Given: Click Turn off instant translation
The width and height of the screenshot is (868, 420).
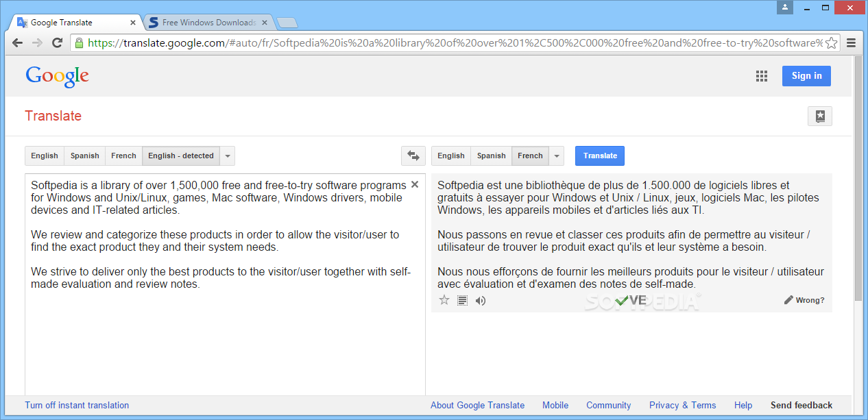Looking at the screenshot, I should 77,405.
